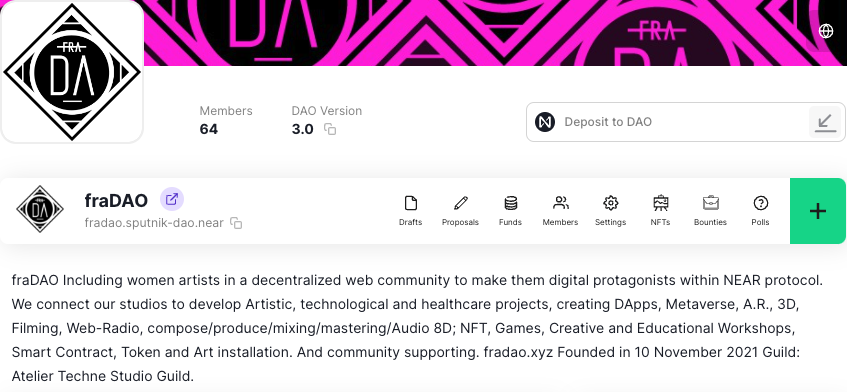847x392 pixels.
Task: Click the fraDAO title text
Action: [x=116, y=200]
